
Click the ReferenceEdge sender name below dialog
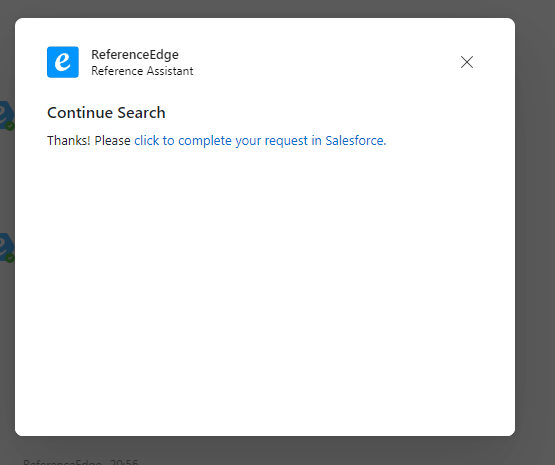63,462
